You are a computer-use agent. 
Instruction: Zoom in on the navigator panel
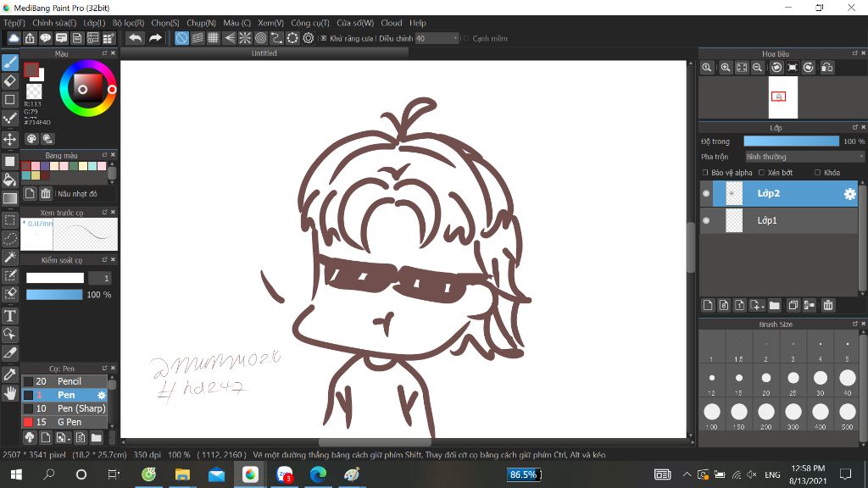click(726, 68)
